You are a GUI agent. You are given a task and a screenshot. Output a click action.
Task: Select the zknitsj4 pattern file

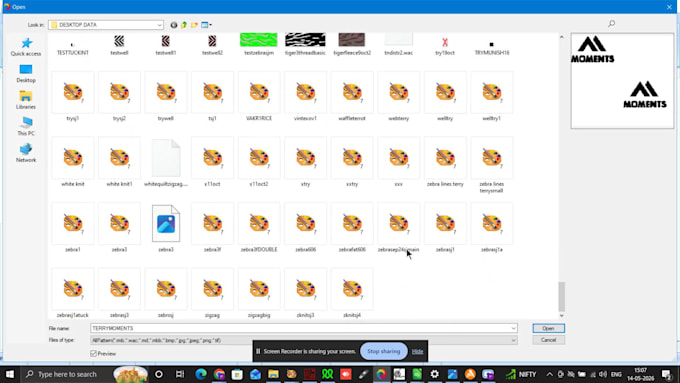click(x=352, y=293)
